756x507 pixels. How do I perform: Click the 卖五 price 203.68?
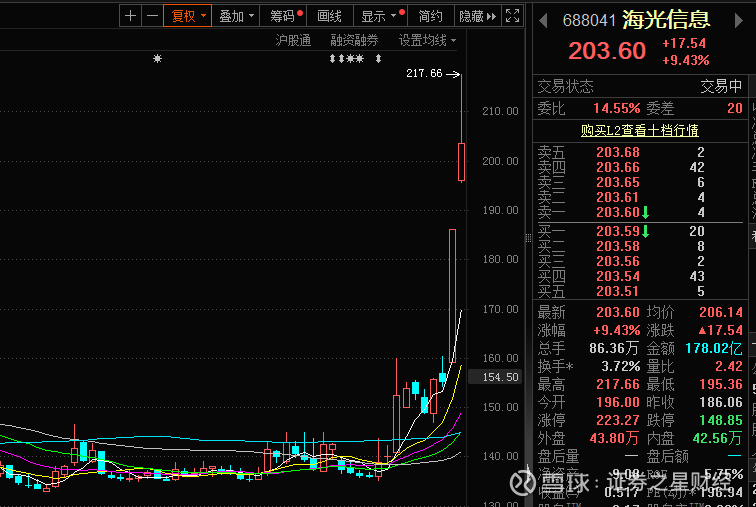(x=618, y=152)
